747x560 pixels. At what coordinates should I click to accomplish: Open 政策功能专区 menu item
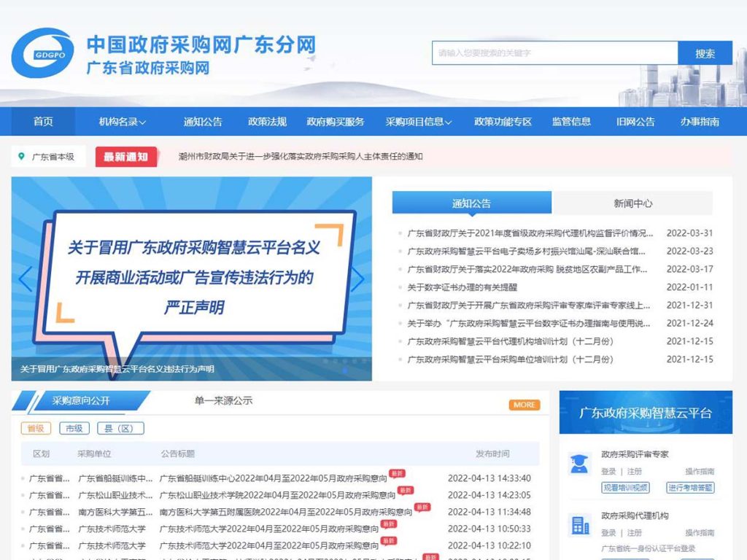tap(503, 122)
